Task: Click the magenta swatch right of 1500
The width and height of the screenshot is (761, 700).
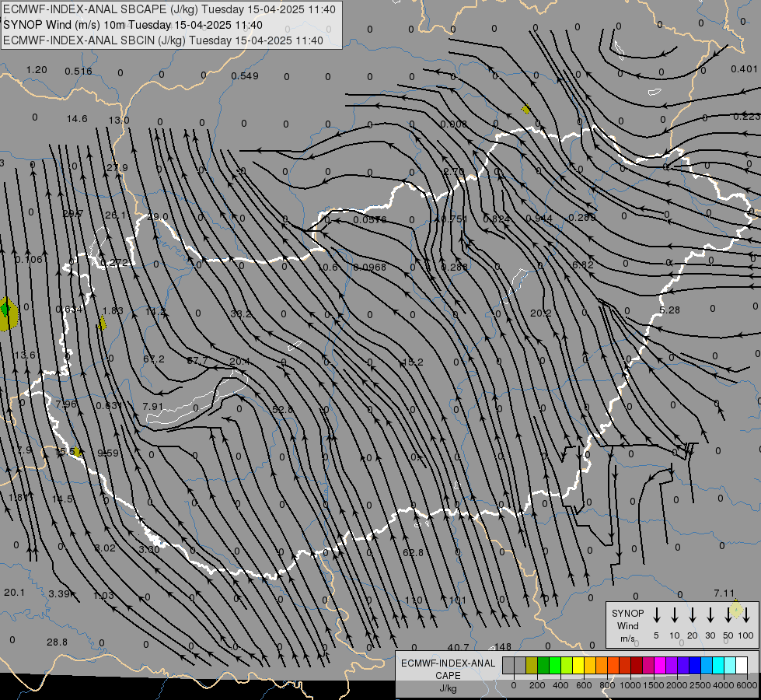Action: (x=660, y=666)
